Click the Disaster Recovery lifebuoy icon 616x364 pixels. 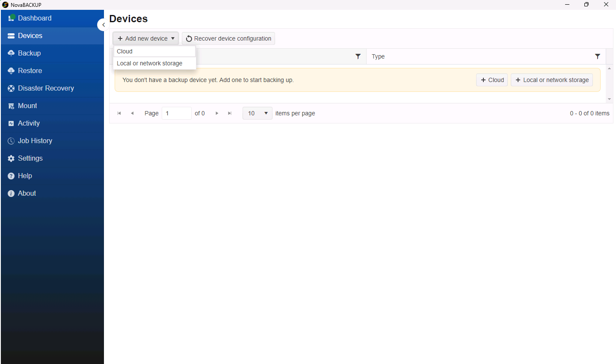[x=11, y=88]
